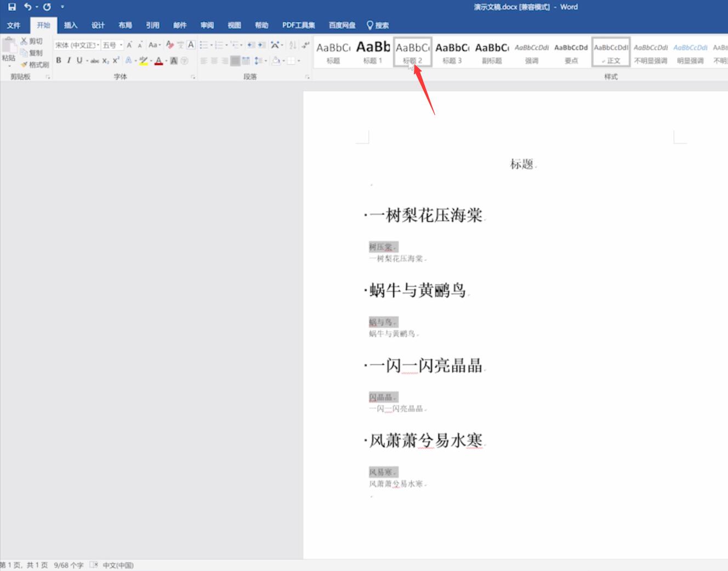Viewport: 728px width, 571px height.
Task: Toggle bold formatting
Action: coord(59,60)
